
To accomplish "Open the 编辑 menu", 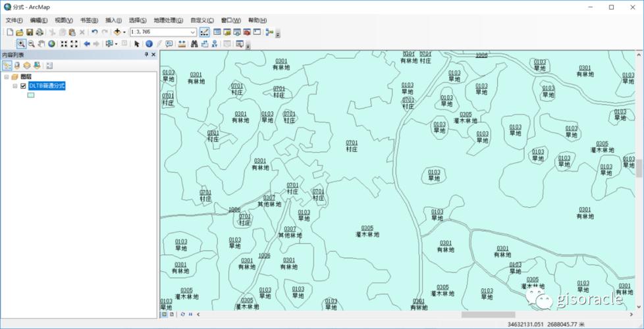I will pyautogui.click(x=39, y=20).
